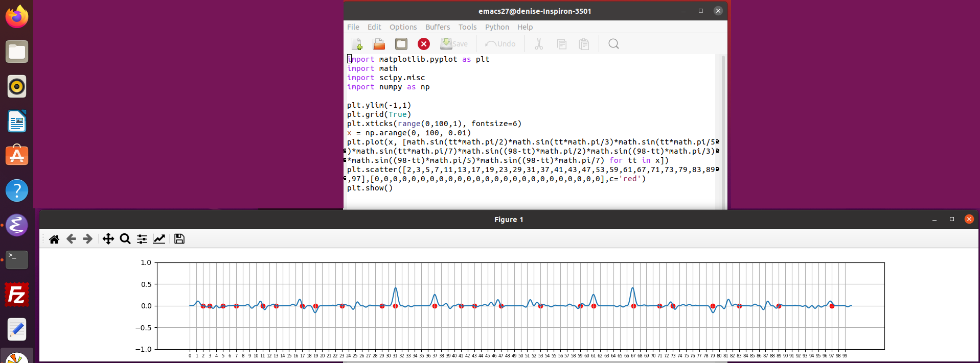
Task: Click the forward arrow to next view
Action: click(88, 239)
